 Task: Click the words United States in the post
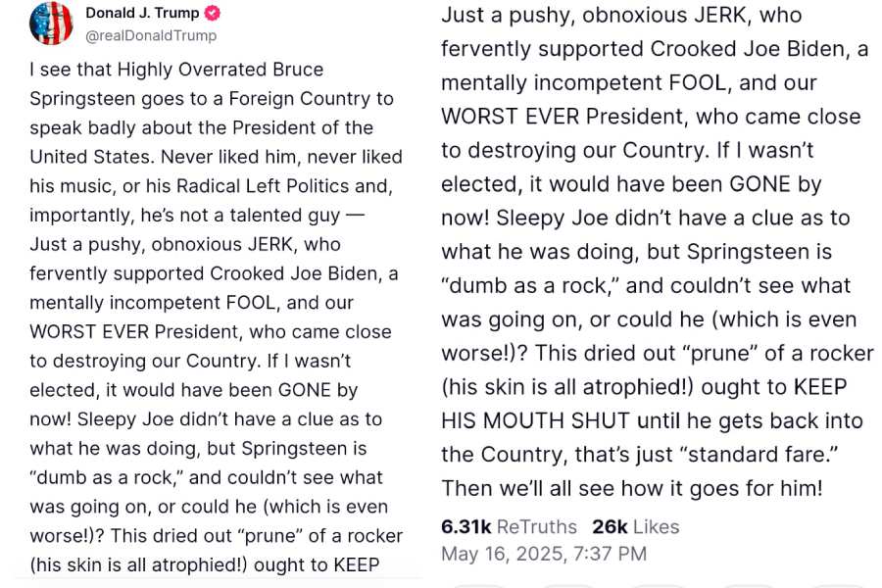(x=92, y=157)
